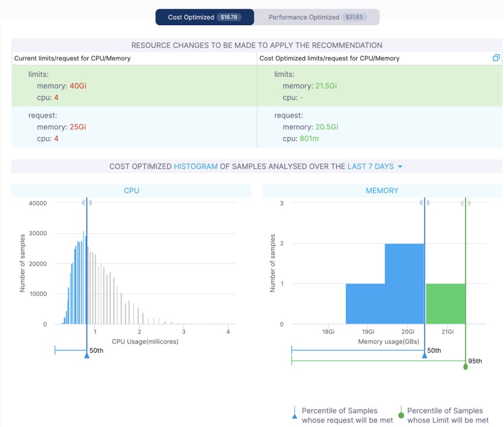504x427 pixels.
Task: Click the blue triangle CPU request marker
Action: (x=87, y=355)
